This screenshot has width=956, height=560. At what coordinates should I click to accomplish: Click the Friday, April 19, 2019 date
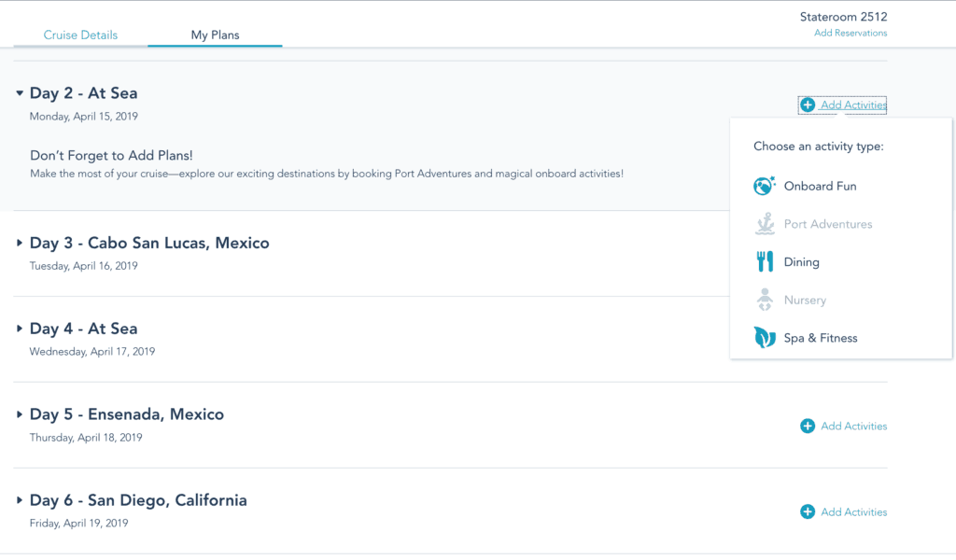(x=78, y=523)
